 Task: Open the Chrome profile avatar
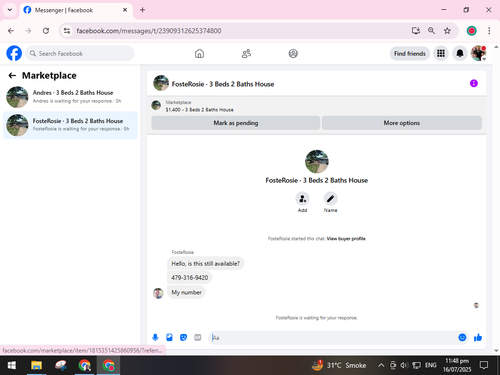tap(471, 31)
